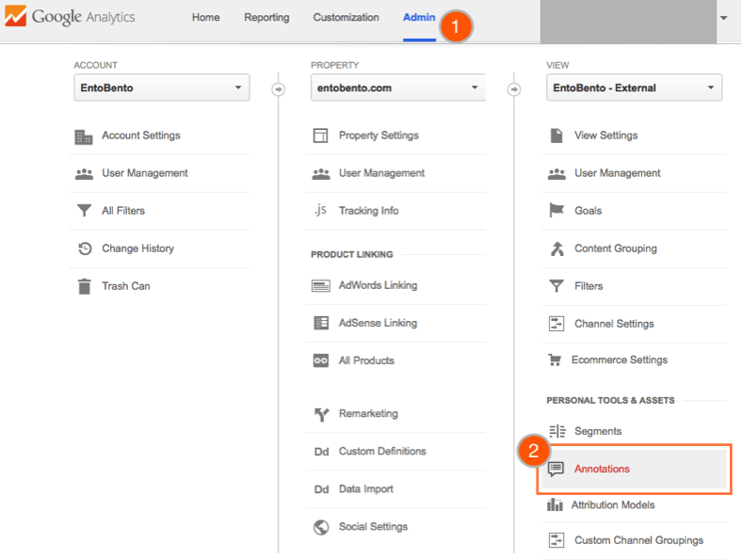Open View Settings link
The width and height of the screenshot is (742, 560).
click(606, 136)
